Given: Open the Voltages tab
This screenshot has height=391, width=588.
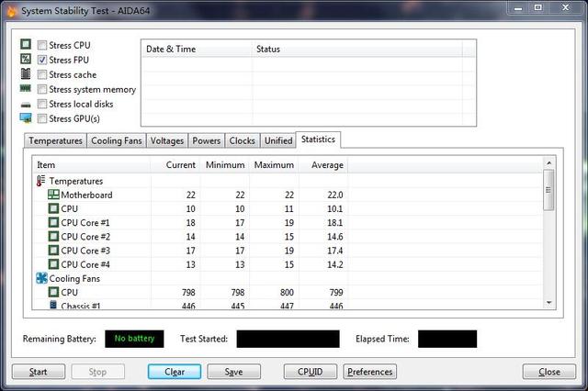Looking at the screenshot, I should pyautogui.click(x=167, y=140).
